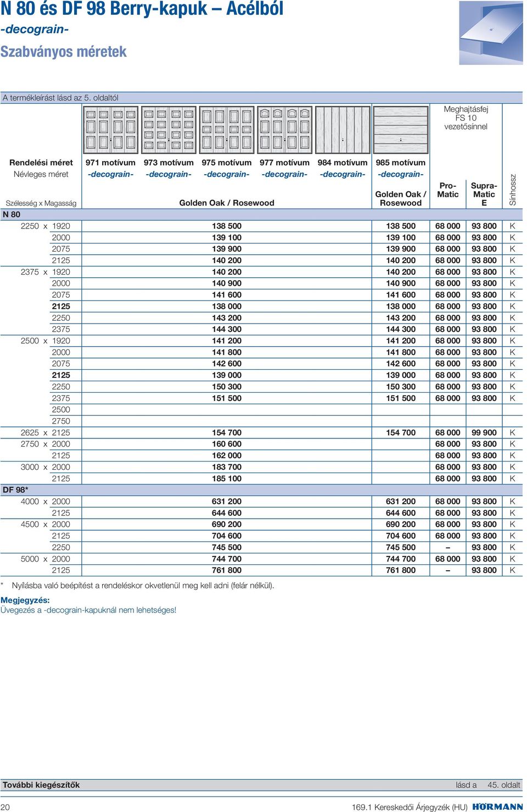Image resolution: width=527 pixels, height=812 pixels.
Task: Click the 'DF 98*' section row
Action: pos(261,490)
